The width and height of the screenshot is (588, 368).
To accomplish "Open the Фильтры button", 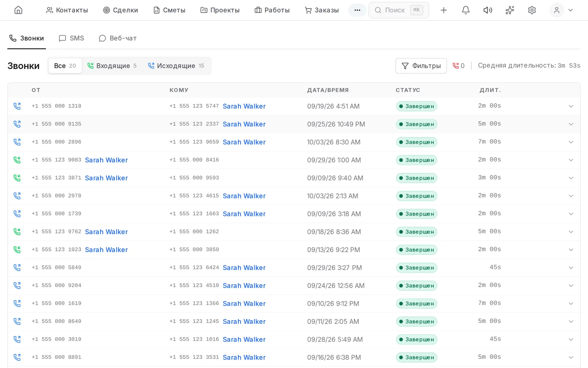I will pyautogui.click(x=421, y=66).
